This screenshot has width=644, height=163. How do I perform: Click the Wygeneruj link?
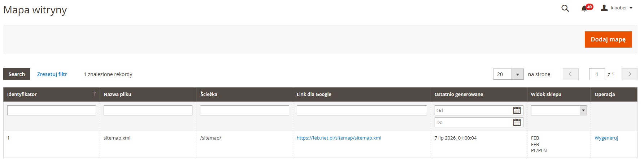point(606,138)
